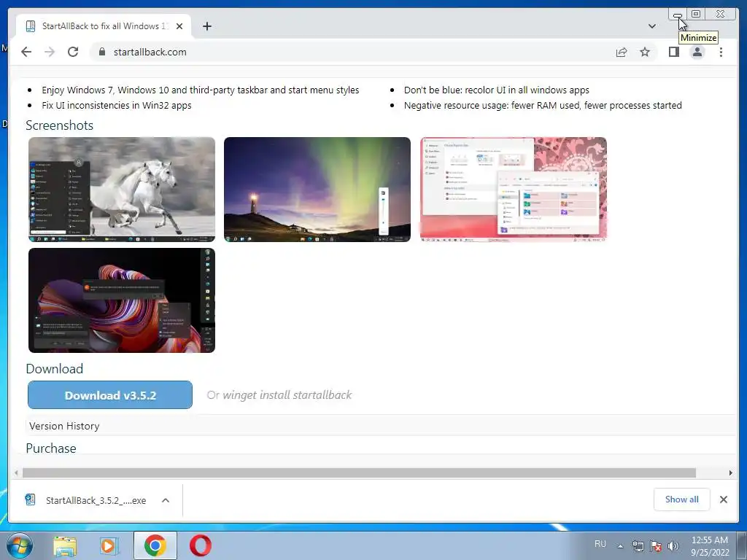Screen dimensions: 747x560
Task: Click the horizontal scrollbar left arrow
Action: pos(16,472)
